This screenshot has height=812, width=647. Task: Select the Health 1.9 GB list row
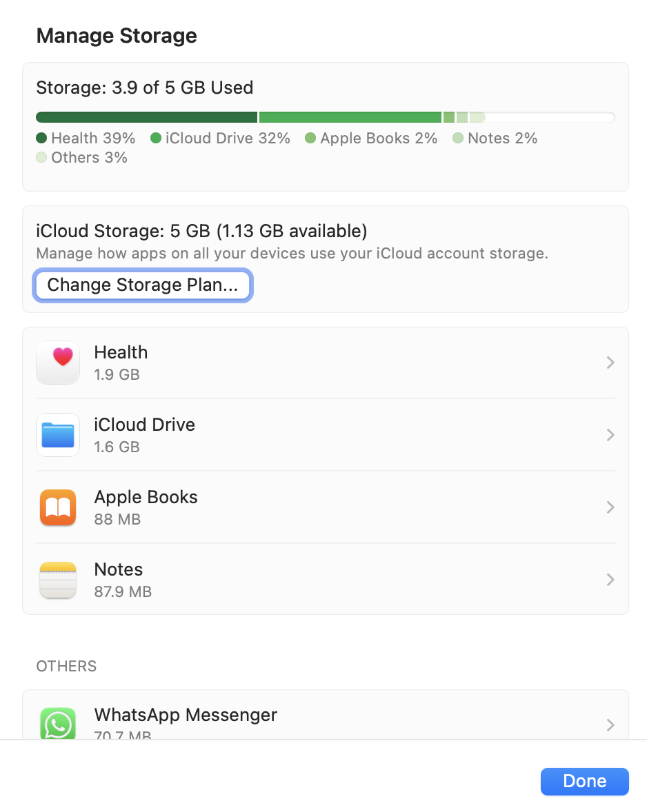point(326,363)
